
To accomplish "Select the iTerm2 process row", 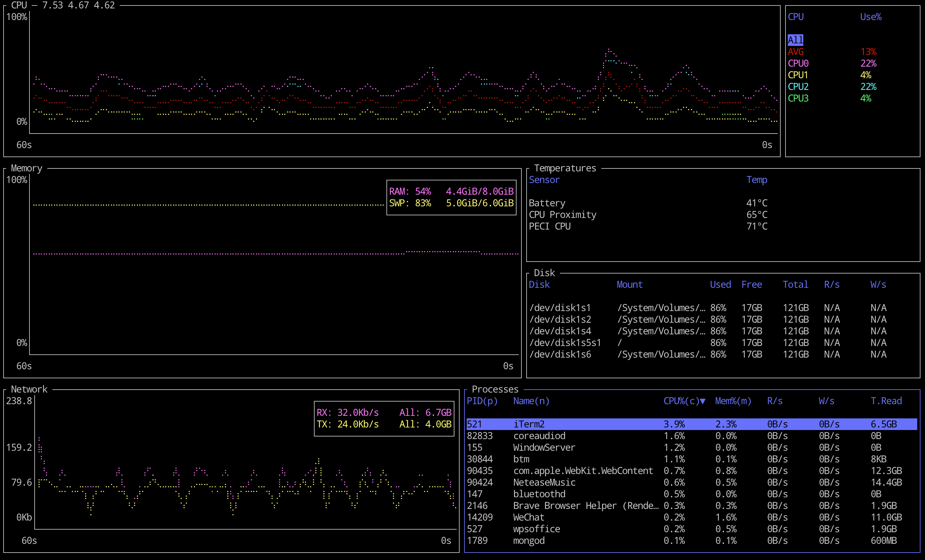I will pos(529,424).
